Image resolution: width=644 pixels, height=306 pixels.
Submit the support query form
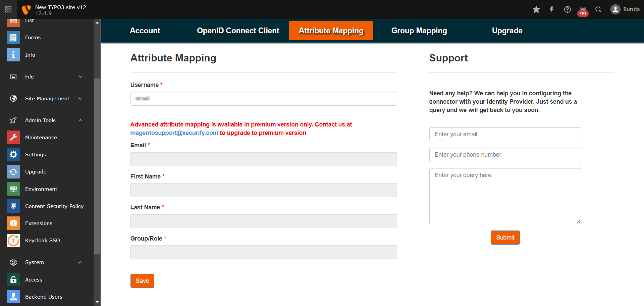[505, 238]
